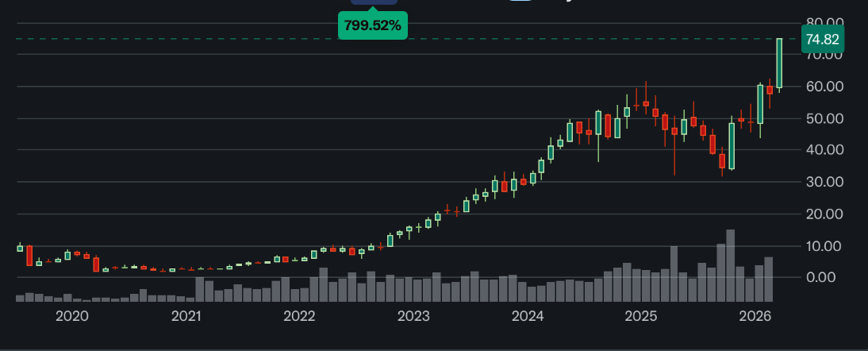868x351 pixels.
Task: Select the 74.82 current price label
Action: tap(822, 39)
